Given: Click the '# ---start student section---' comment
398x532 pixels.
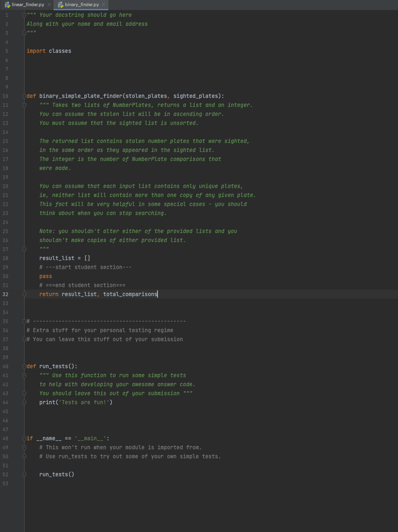Looking at the screenshot, I should 85,267.
